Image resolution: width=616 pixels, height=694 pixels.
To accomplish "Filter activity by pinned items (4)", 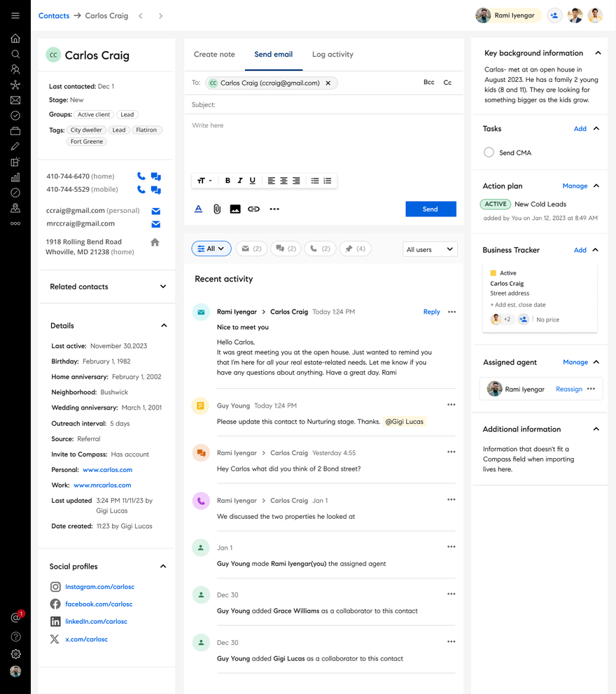I will click(x=356, y=249).
